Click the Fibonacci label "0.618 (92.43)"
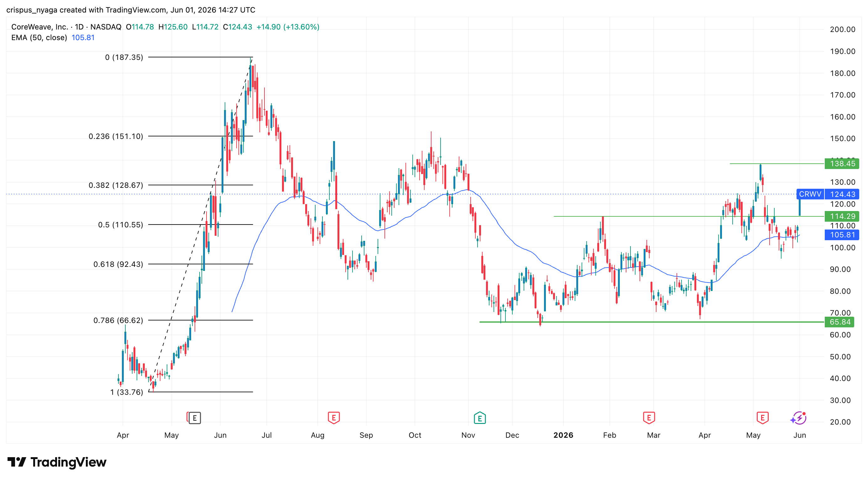The height and width of the screenshot is (481, 868). point(118,264)
